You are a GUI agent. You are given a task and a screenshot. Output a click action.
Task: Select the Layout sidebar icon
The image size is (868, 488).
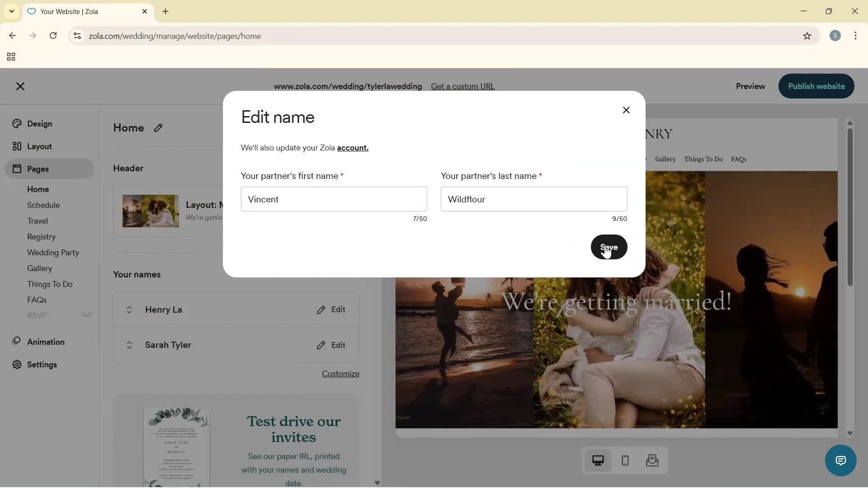coord(16,146)
